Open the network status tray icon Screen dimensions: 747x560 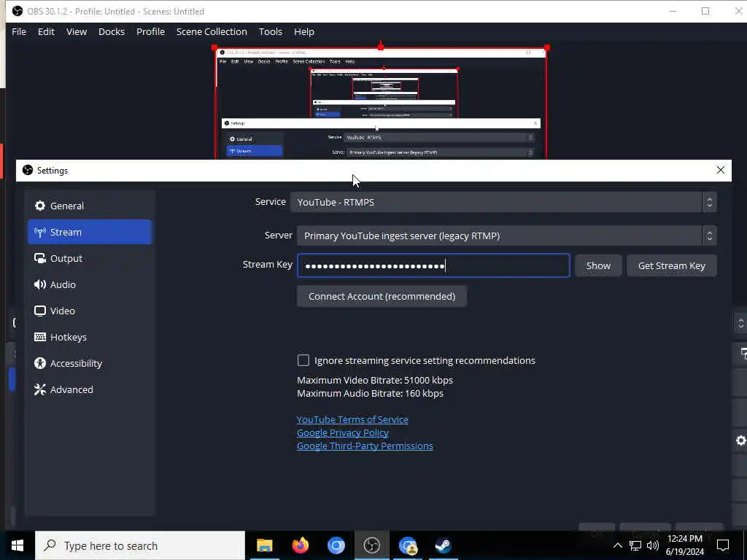pyautogui.click(x=635, y=545)
